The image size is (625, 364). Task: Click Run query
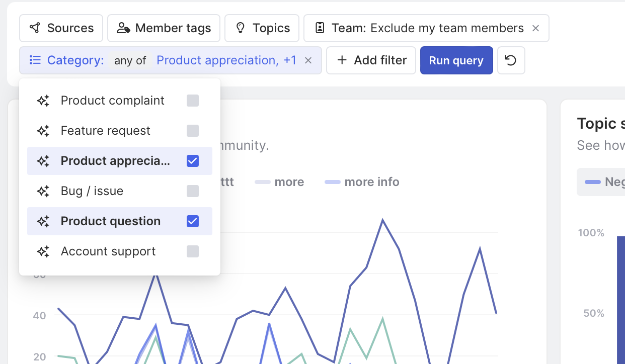point(456,60)
